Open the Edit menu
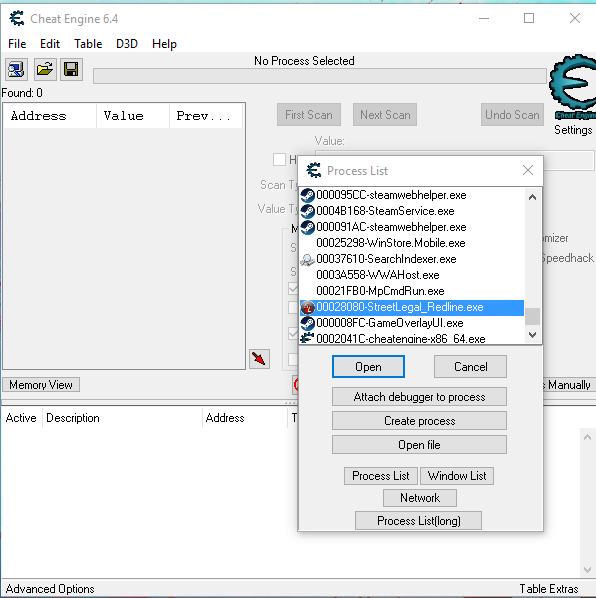596x598 pixels. (x=50, y=44)
